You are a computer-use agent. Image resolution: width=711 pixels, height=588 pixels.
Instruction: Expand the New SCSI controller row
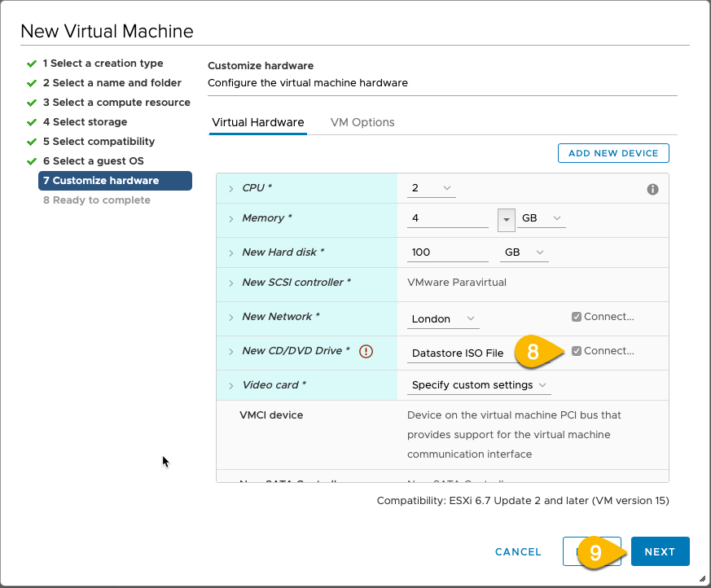[230, 283]
